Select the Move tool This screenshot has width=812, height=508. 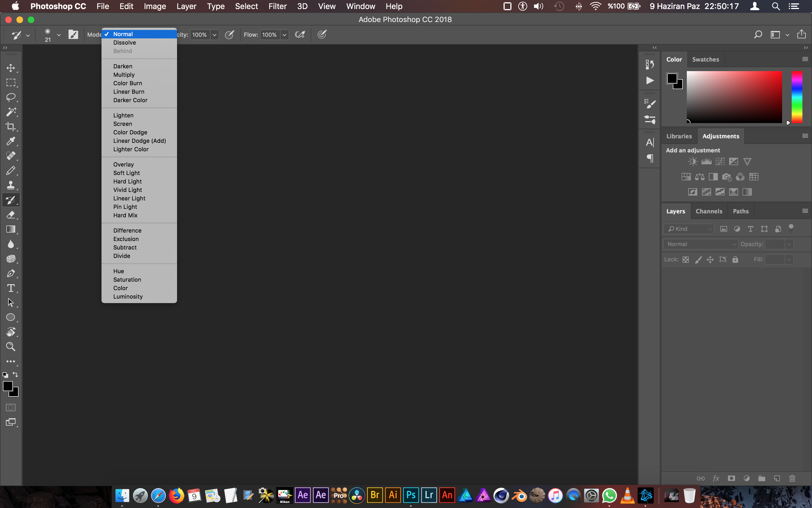(x=11, y=68)
